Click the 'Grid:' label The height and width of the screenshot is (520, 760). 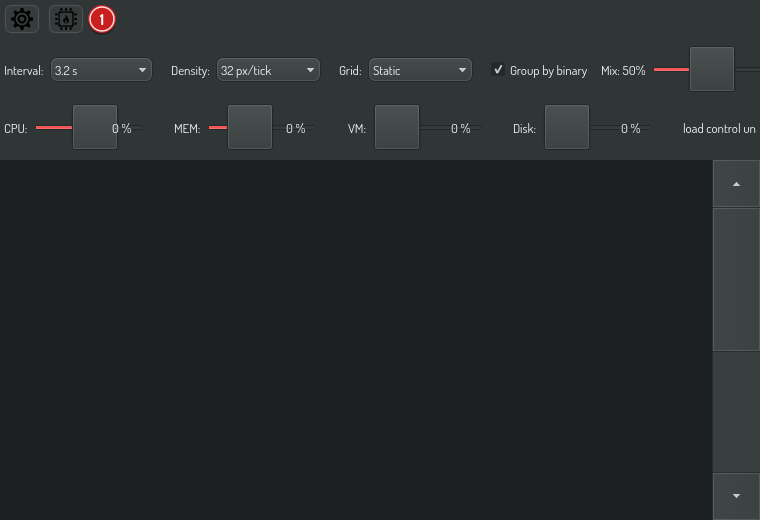[350, 71]
